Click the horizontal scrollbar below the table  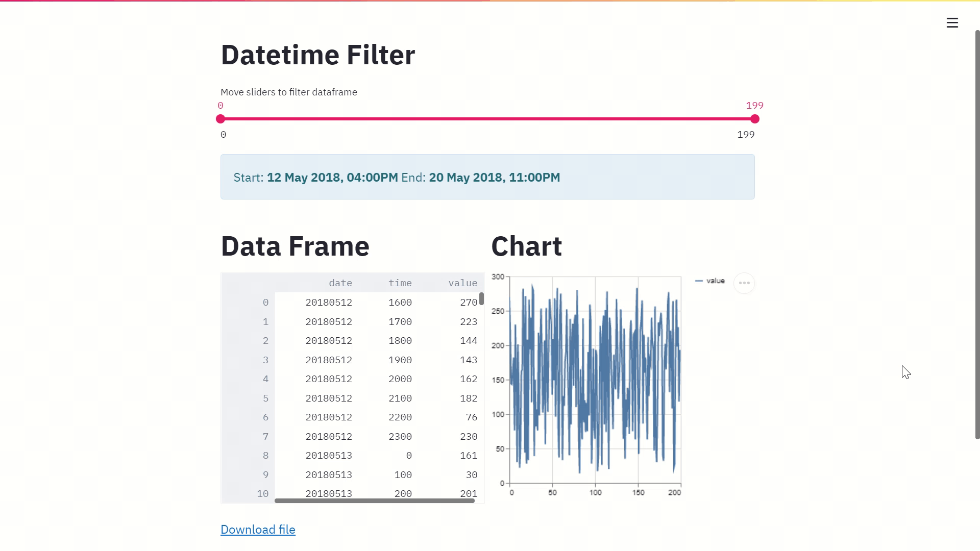374,500
